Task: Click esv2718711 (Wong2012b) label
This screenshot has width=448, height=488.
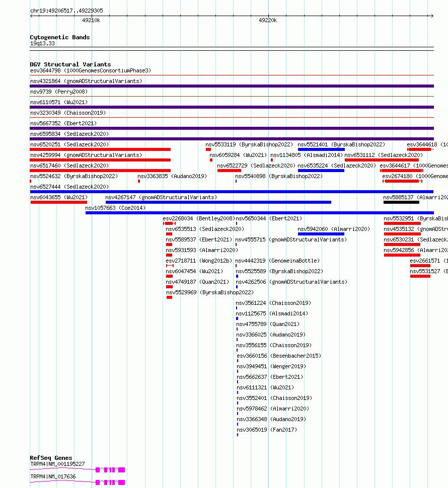Action: [x=199, y=261]
